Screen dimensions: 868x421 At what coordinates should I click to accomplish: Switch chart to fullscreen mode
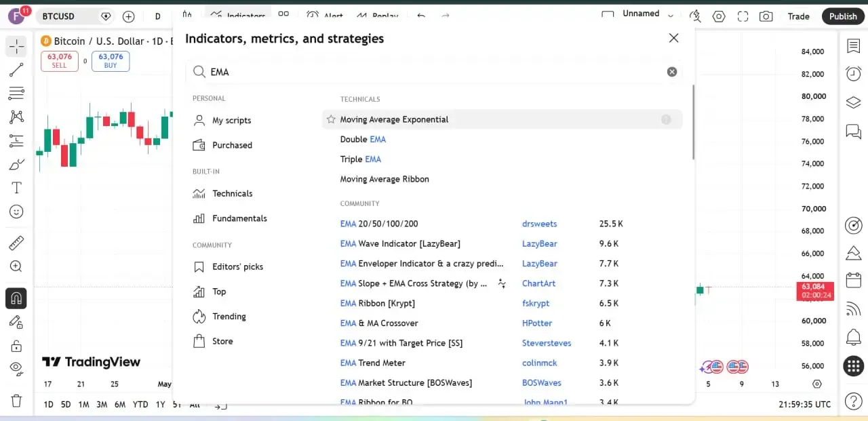tap(743, 16)
